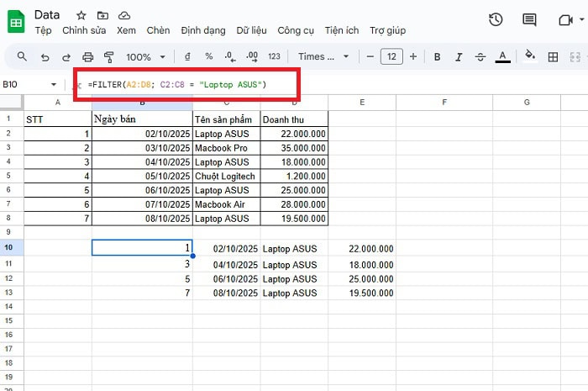Activate the paint format roller

coord(108,56)
